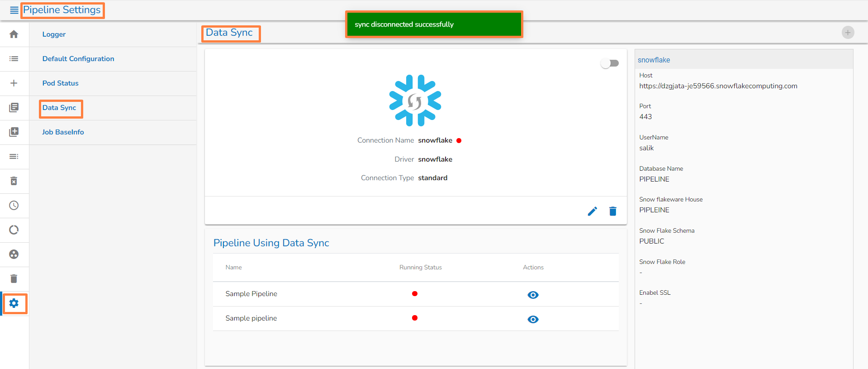Click the Snowflake host URL text
This screenshot has height=369, width=868.
(x=718, y=86)
